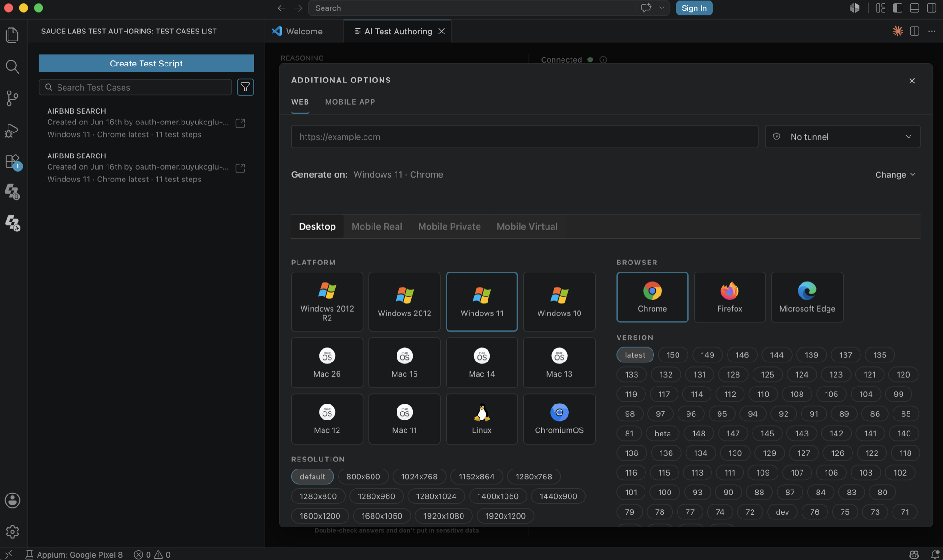Open notifications bell in status bar

[x=935, y=554]
